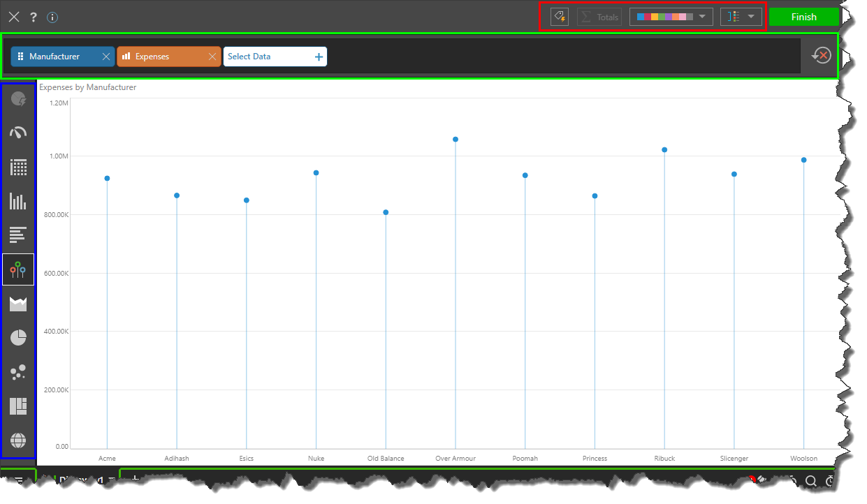Image resolution: width=867 pixels, height=504 pixels.
Task: Expand the legend position dropdown
Action: (x=741, y=17)
